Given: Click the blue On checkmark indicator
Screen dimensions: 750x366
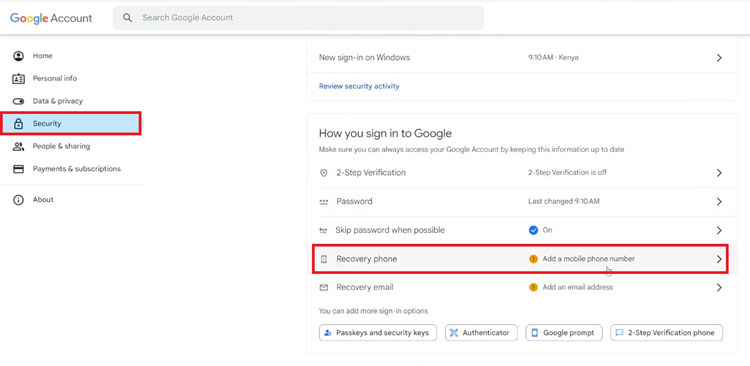Looking at the screenshot, I should pos(533,230).
